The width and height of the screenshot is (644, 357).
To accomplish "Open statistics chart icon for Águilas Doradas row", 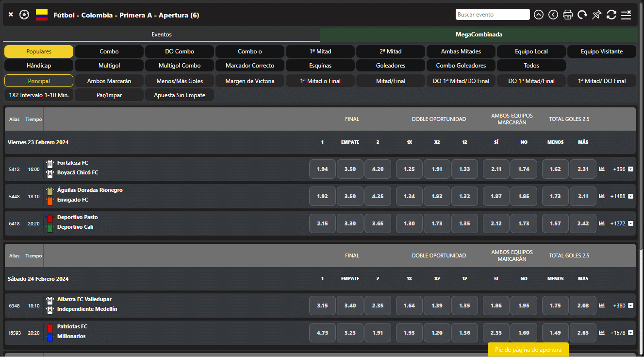I will click(x=602, y=196).
